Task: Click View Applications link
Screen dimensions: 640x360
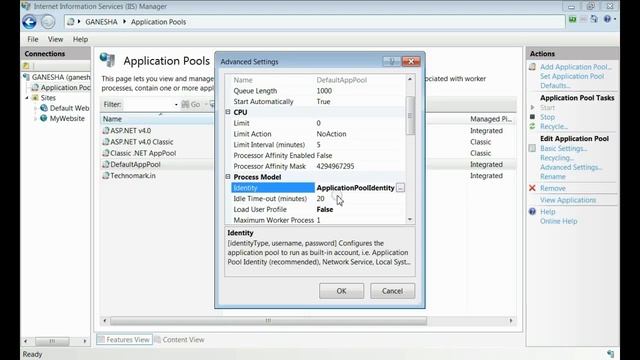Action: click(568, 200)
